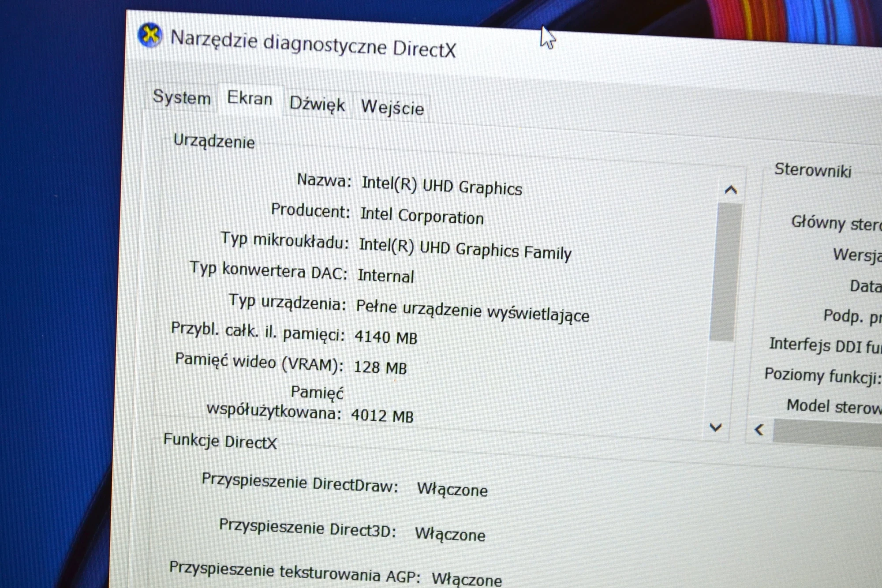
Task: Click the Sterowniki group header
Action: (812, 170)
